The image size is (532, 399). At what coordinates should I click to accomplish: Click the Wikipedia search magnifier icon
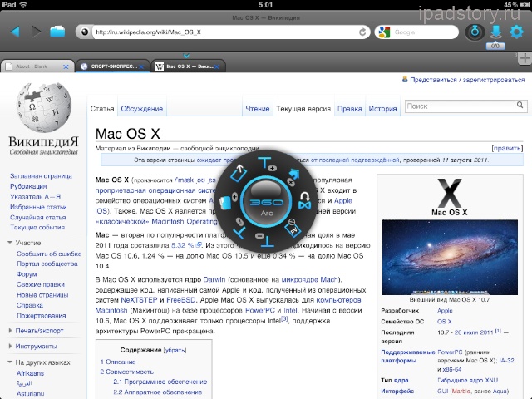click(x=520, y=106)
